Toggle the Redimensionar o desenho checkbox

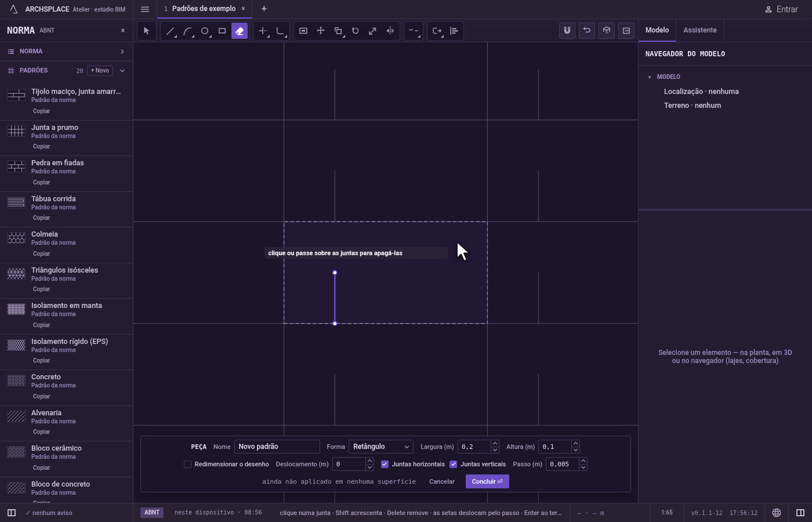(187, 464)
